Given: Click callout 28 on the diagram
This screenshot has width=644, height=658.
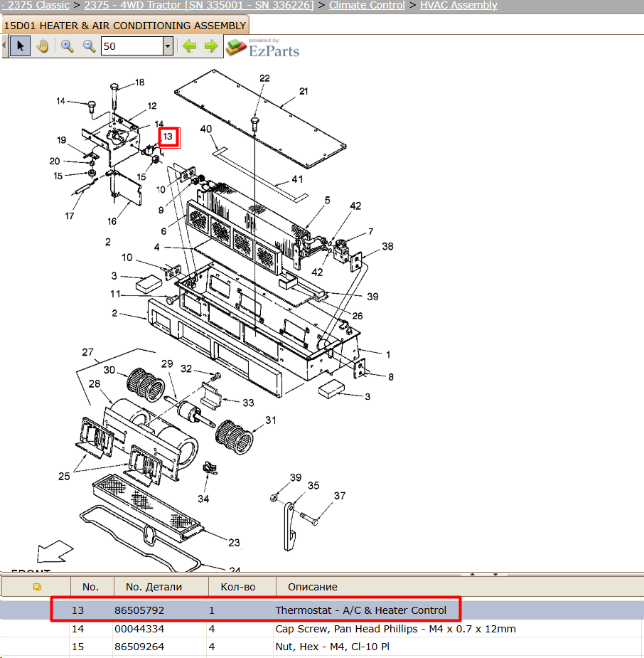Looking at the screenshot, I should pyautogui.click(x=95, y=383).
